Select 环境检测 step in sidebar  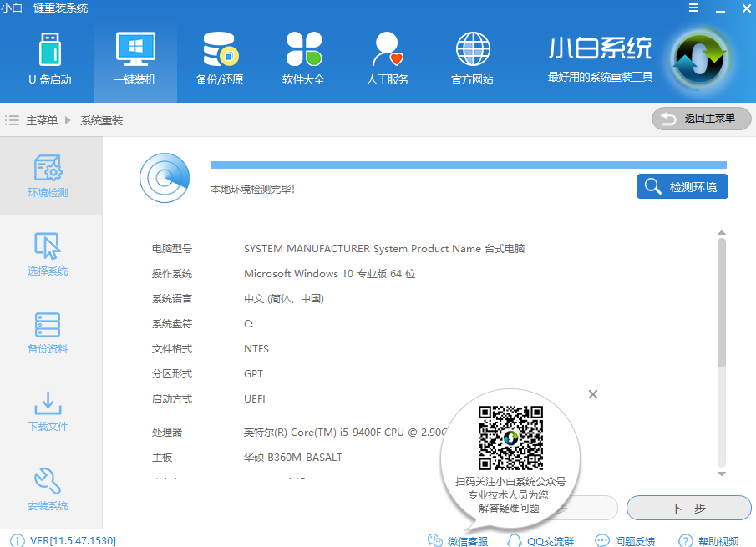click(x=48, y=175)
